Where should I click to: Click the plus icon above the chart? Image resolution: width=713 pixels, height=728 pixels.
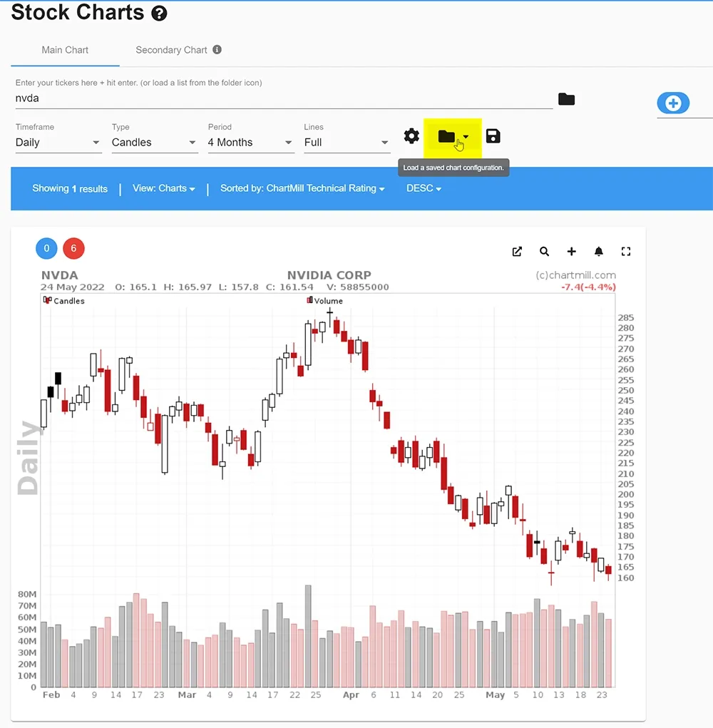(571, 251)
